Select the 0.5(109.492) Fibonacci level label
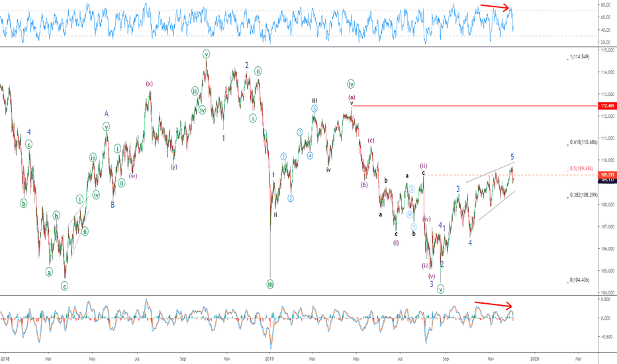Viewport: 617px width, 364px height. pos(583,168)
